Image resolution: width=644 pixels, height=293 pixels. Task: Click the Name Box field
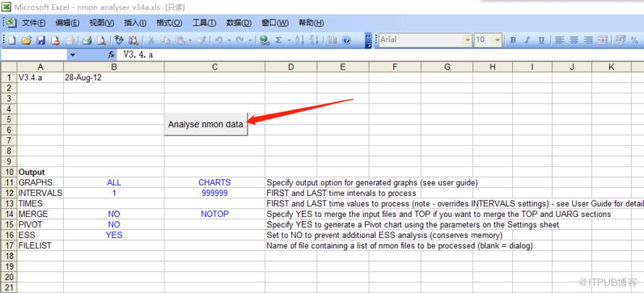[34, 54]
